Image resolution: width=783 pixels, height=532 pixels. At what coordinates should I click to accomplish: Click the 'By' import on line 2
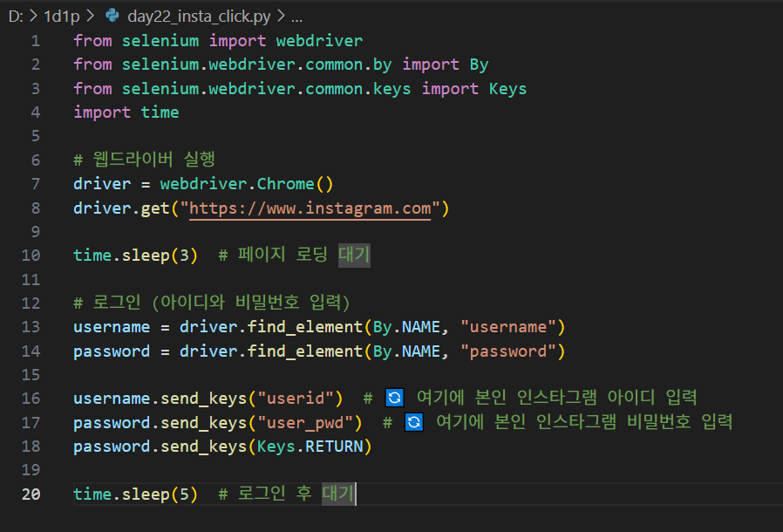(479, 65)
